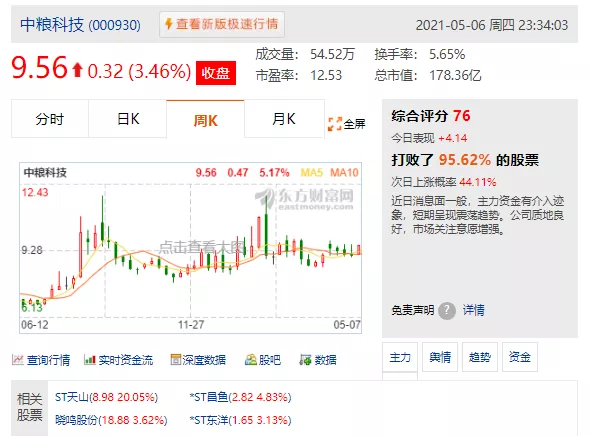
Task: Click the 相关股票 label
Action: click(29, 407)
